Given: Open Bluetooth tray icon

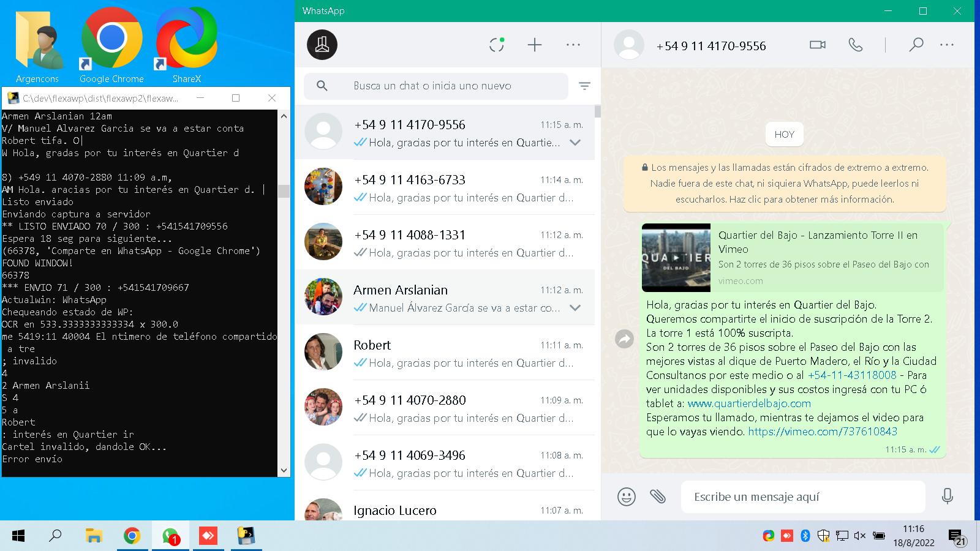Looking at the screenshot, I should pyautogui.click(x=805, y=536).
